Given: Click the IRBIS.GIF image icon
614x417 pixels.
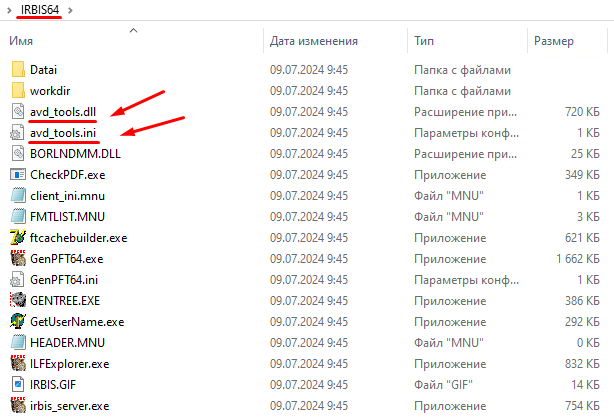Looking at the screenshot, I should tap(18, 385).
